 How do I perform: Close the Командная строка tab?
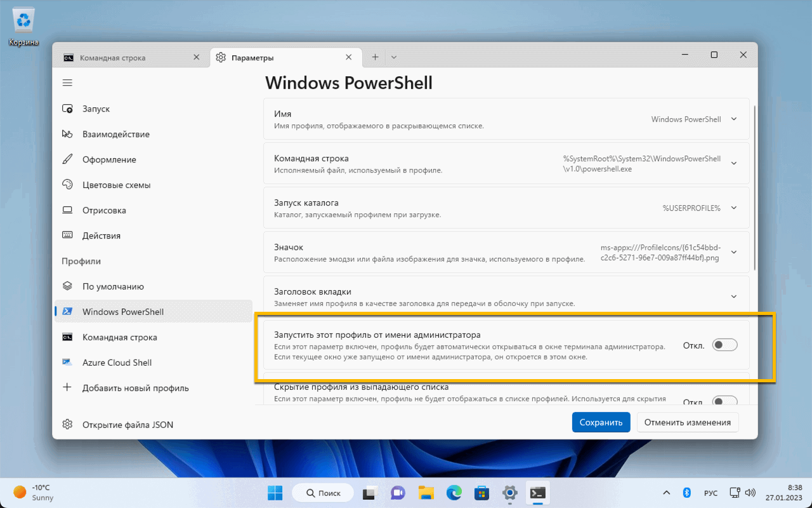[196, 57]
